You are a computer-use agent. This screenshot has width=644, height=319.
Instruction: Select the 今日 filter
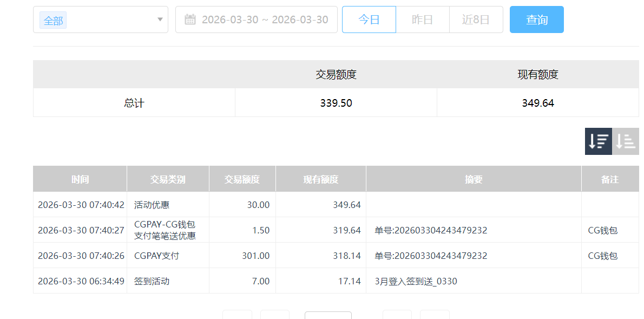click(369, 19)
